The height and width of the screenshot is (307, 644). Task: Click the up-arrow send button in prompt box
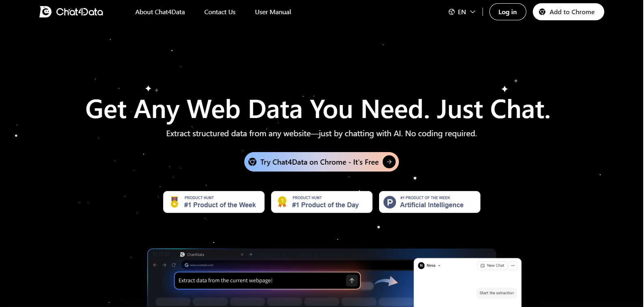pyautogui.click(x=352, y=280)
